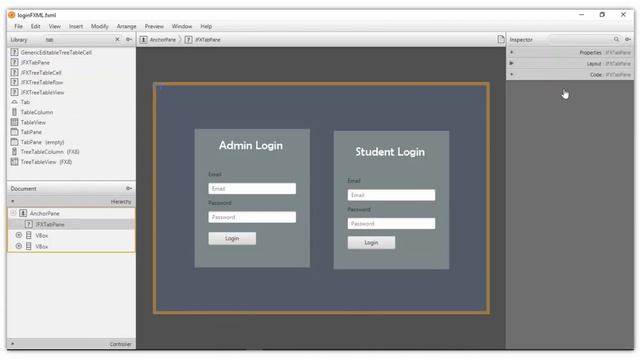Open the Document panel options gear menu

(x=129, y=188)
